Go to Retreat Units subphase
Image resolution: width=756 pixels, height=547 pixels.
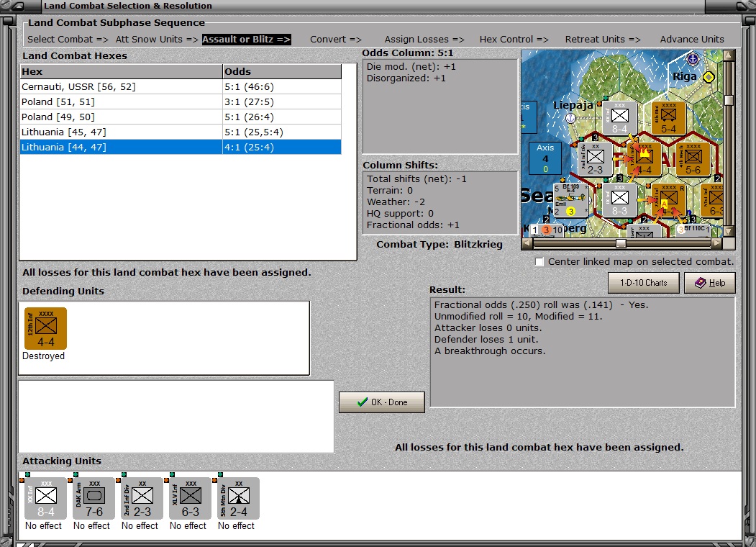pyautogui.click(x=603, y=39)
